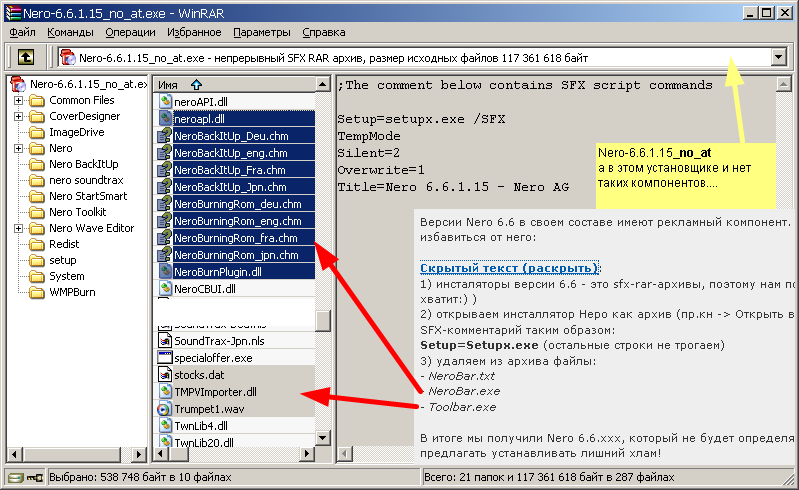The width and height of the screenshot is (799, 490).
Task: Click the Trumpet1.wav audio file icon
Action: pos(165,409)
